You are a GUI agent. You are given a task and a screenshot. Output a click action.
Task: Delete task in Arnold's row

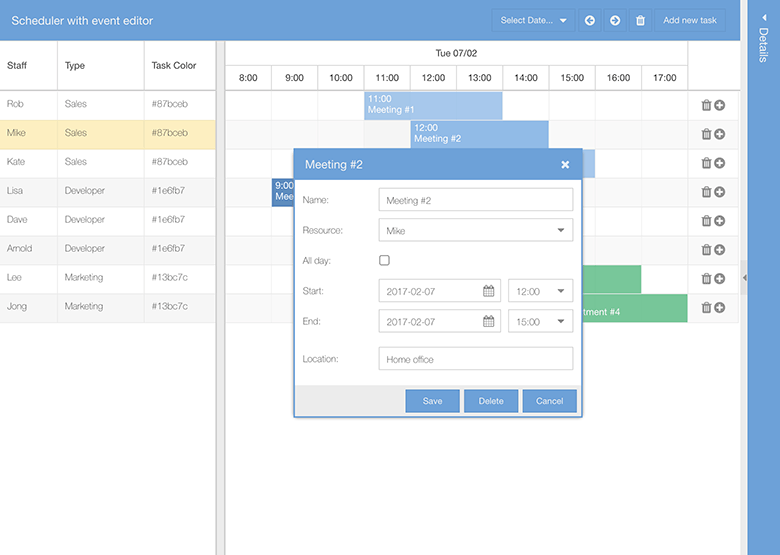(706, 249)
